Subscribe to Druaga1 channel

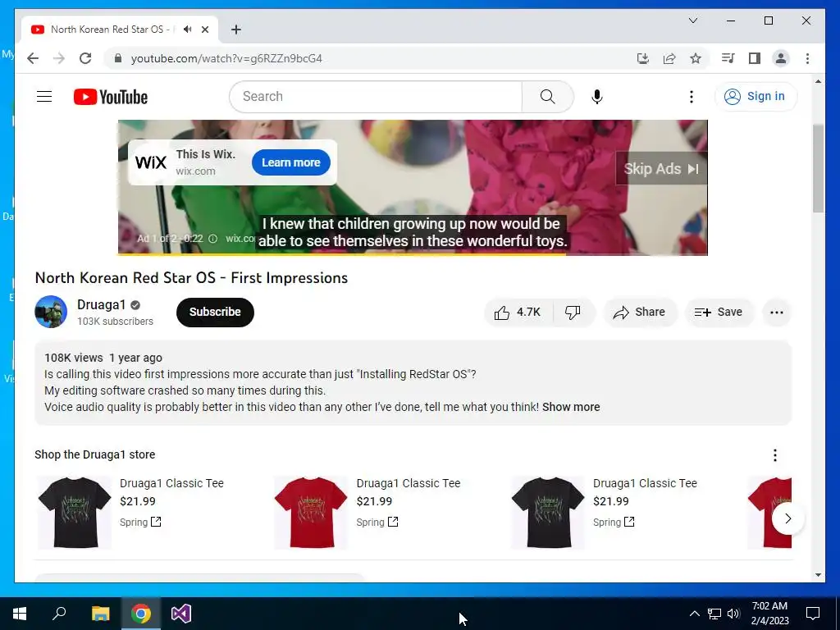pyautogui.click(x=215, y=312)
